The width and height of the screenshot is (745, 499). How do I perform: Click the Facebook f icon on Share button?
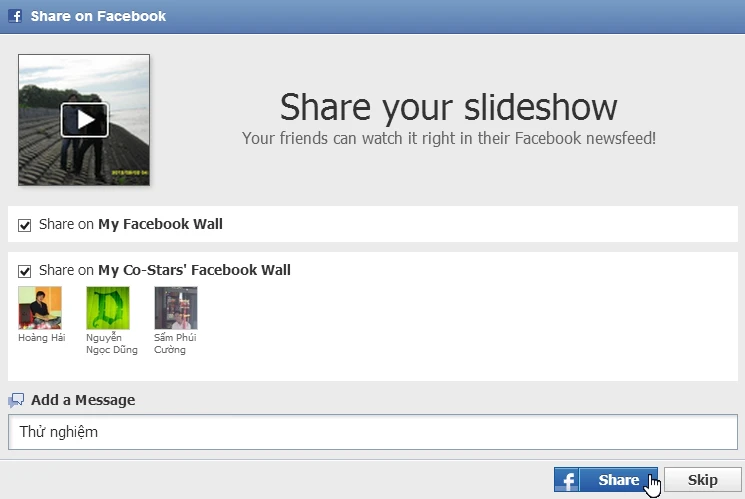coord(567,480)
